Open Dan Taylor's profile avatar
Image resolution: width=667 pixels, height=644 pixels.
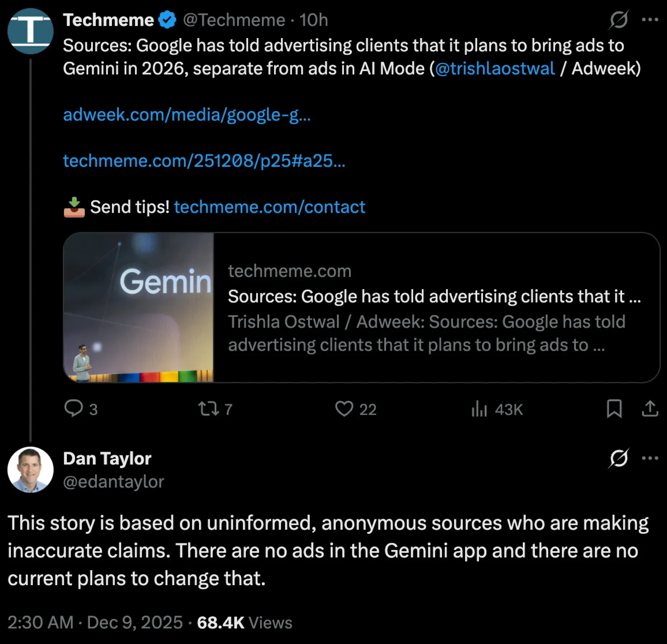coord(30,470)
